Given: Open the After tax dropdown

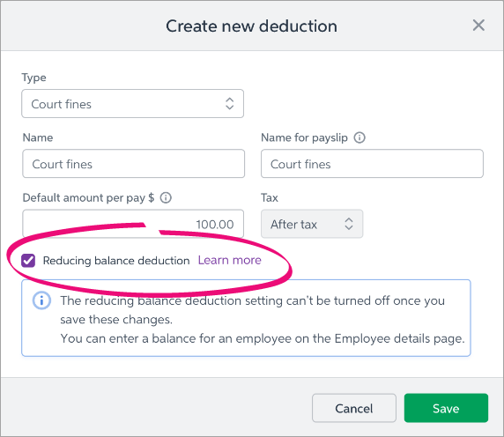Looking at the screenshot, I should click(x=312, y=224).
